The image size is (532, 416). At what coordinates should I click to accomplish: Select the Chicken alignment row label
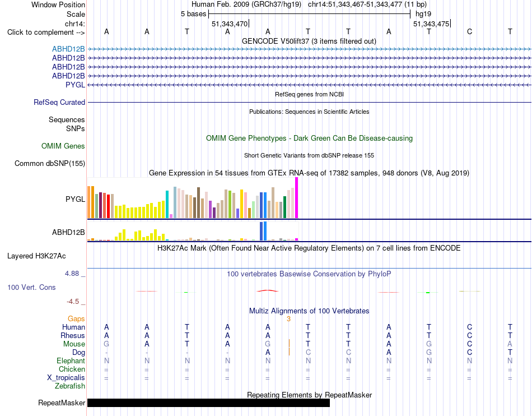pos(72,369)
